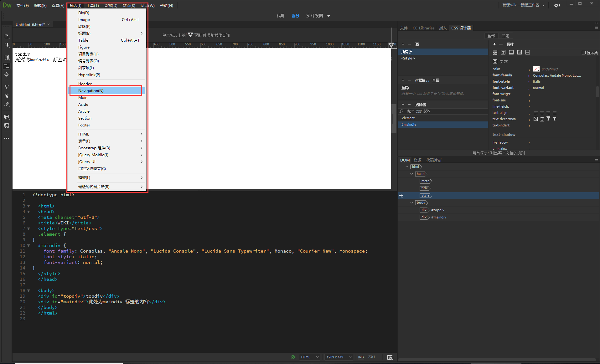Select the #maindiv selector
This screenshot has width=600, height=364.
point(443,125)
